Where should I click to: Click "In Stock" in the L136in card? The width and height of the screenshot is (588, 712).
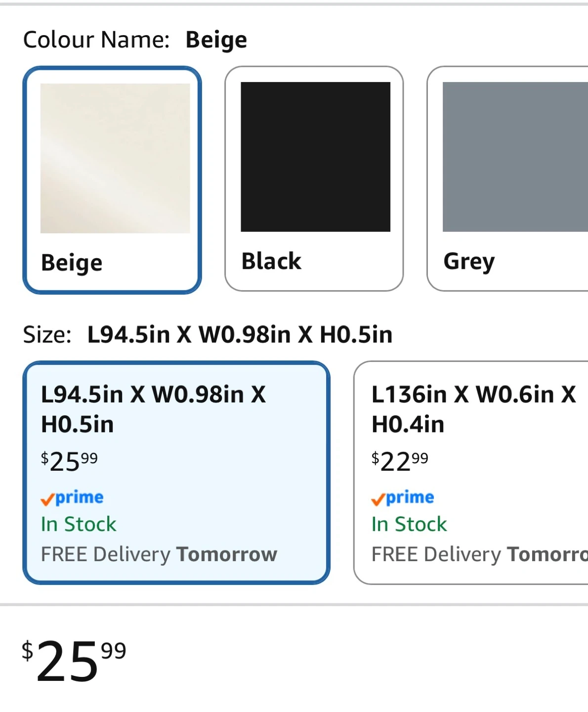pyautogui.click(x=409, y=524)
